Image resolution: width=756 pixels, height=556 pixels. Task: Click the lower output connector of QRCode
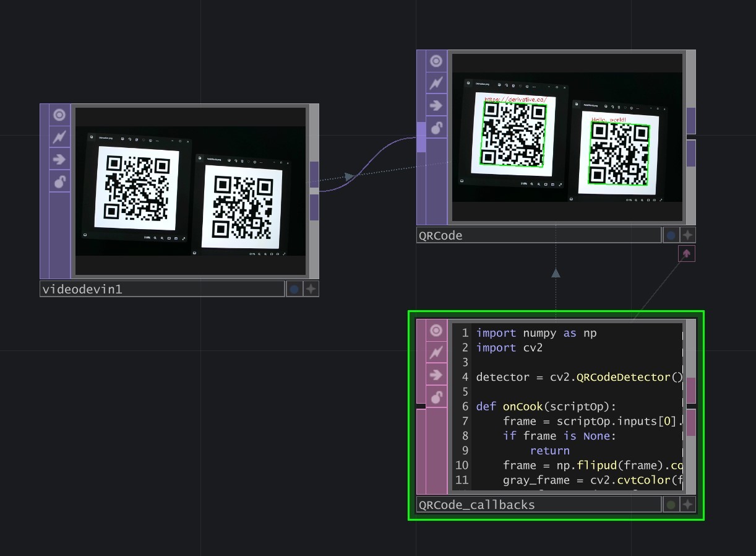tap(691, 154)
